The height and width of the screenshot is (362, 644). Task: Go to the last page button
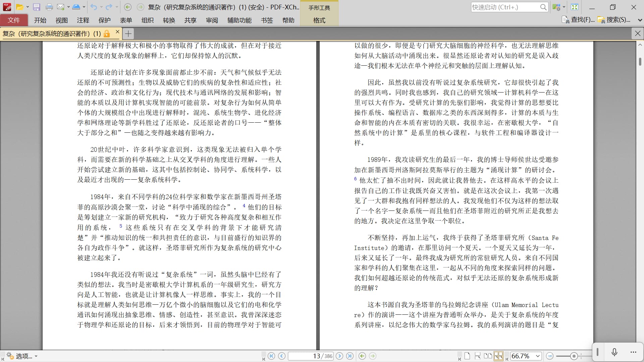coord(350,356)
